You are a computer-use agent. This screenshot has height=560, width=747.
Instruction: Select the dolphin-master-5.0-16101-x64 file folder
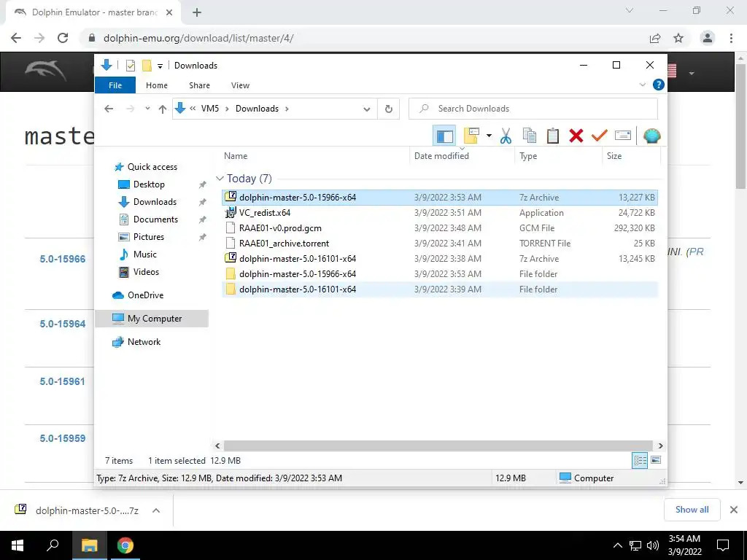[x=440, y=289]
